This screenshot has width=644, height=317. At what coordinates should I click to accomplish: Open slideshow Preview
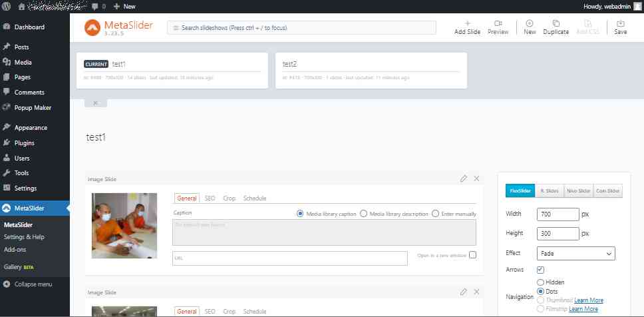(498, 23)
